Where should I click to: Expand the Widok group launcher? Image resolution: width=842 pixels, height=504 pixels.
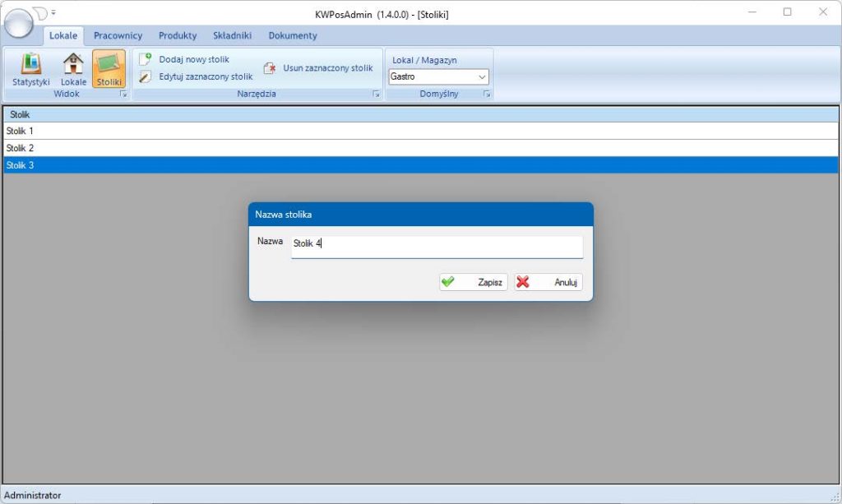(x=124, y=95)
